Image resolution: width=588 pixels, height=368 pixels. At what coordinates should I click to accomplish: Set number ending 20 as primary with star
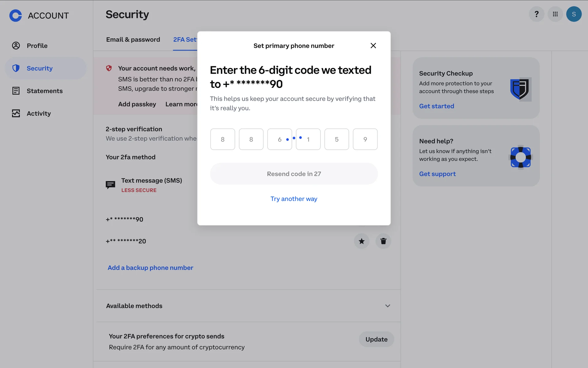361,241
